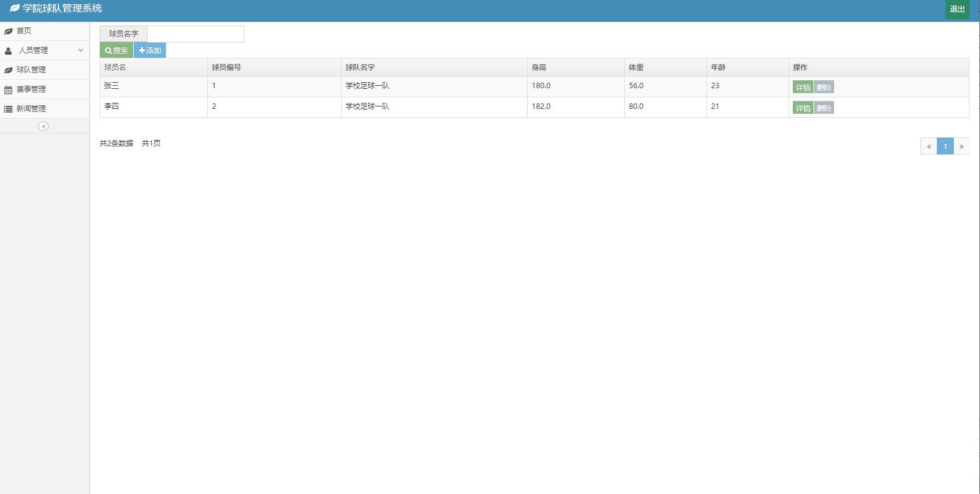The image size is (980, 494).
Task: View 详情 for player 李四
Action: tap(802, 108)
